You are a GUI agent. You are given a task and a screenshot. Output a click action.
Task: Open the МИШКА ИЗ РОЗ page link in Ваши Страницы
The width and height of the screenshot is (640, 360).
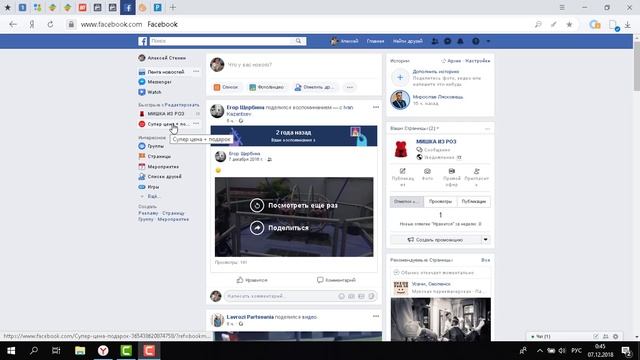(436, 142)
